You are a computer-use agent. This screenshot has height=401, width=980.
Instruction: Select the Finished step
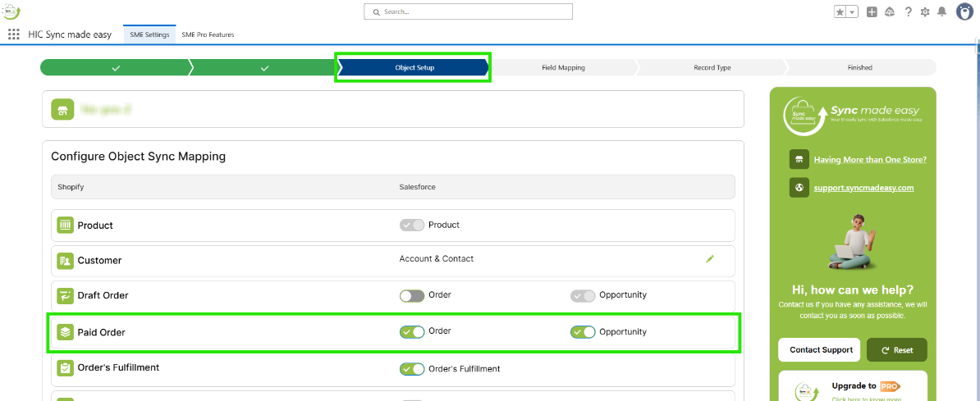(860, 67)
